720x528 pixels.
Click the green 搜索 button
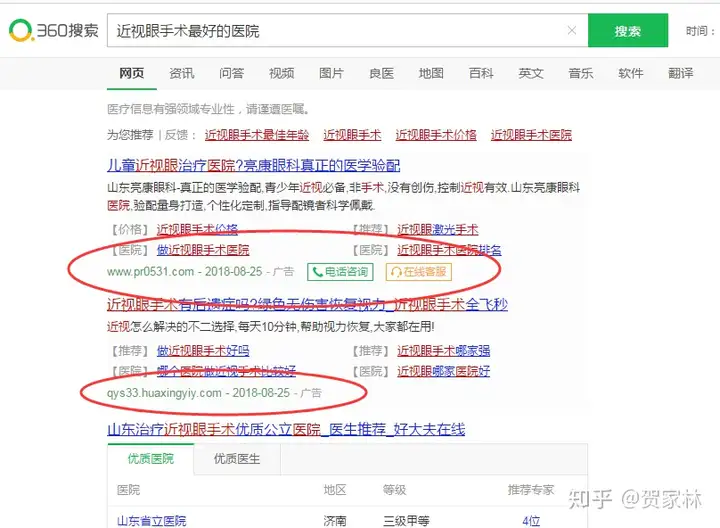tap(628, 30)
